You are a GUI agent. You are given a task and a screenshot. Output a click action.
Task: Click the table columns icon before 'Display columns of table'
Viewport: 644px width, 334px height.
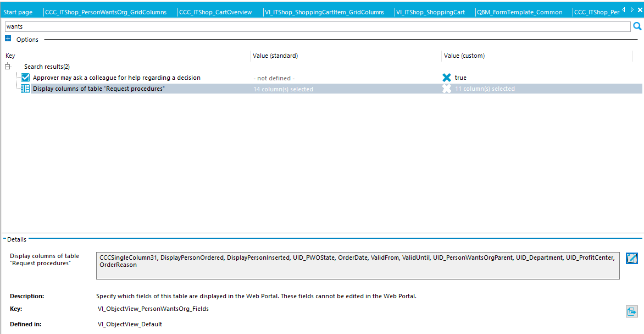[25, 88]
